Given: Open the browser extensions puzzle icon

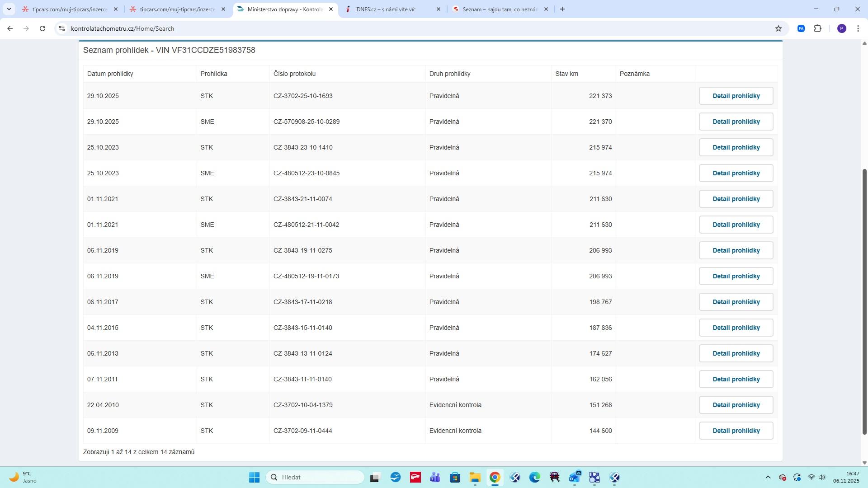Looking at the screenshot, I should point(817,28).
